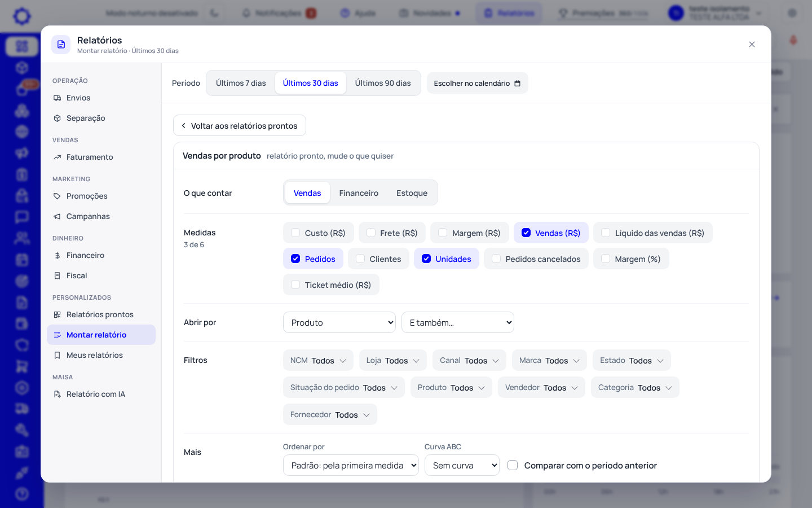Click the back chevron in Voltar button

183,126
